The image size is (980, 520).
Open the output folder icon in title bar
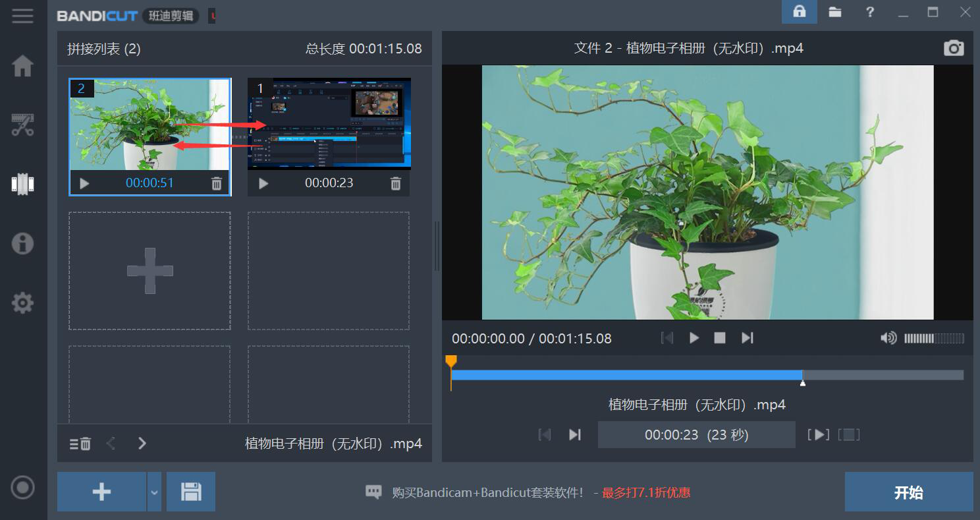[835, 12]
